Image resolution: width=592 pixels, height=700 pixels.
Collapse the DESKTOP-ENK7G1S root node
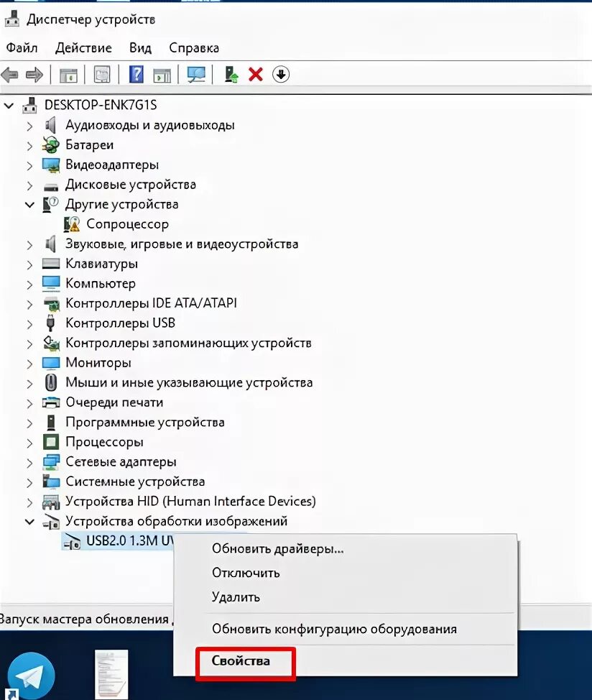(9, 106)
